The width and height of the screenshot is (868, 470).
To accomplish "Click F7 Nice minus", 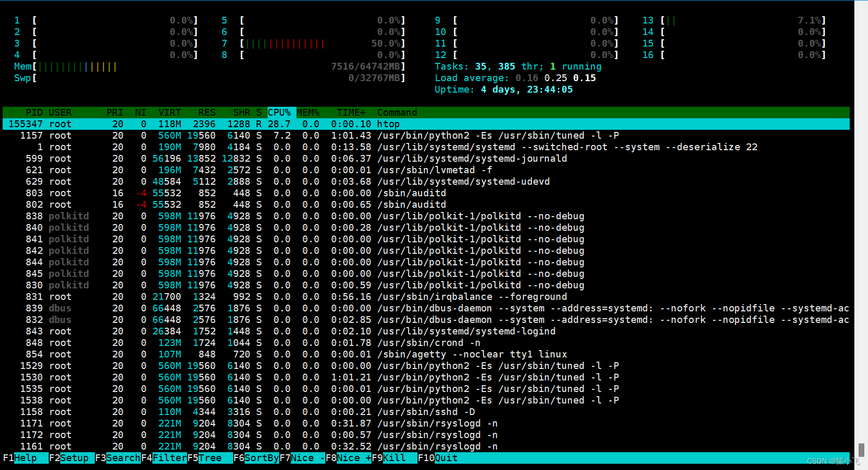I will [x=302, y=458].
